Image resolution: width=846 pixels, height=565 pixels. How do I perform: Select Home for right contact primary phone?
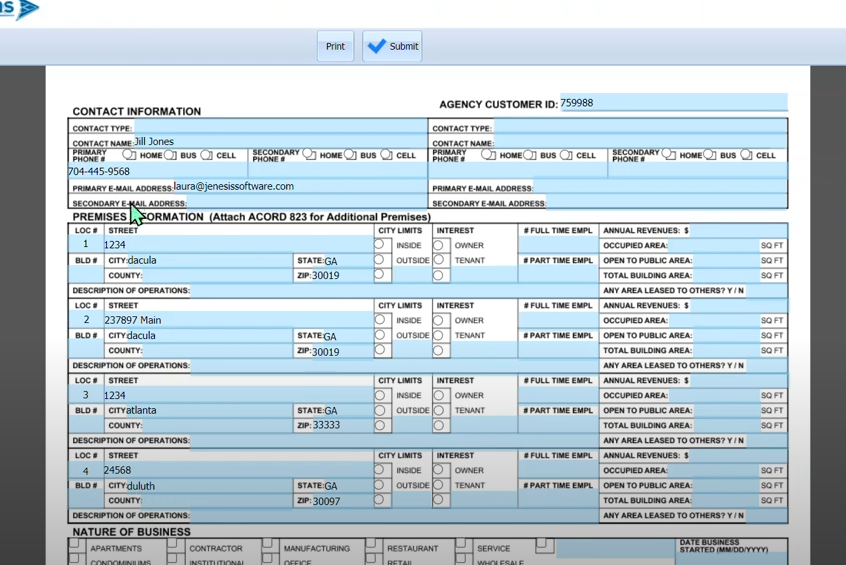(x=489, y=155)
